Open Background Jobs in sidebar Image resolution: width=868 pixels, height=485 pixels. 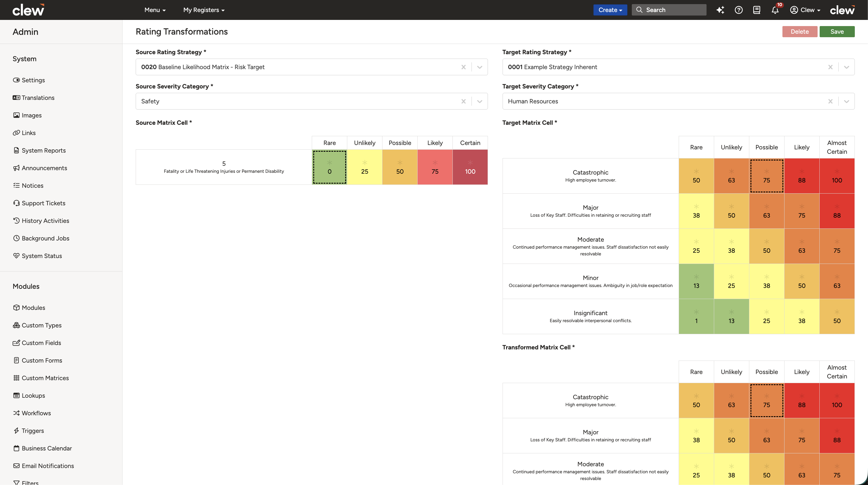[x=41, y=238]
